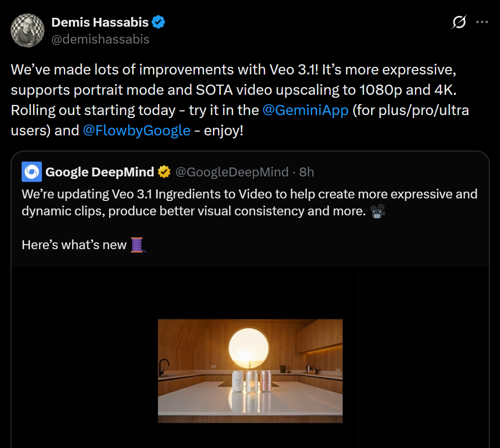500x448 pixels.
Task: Open the three-dot more options menu
Action: coord(482,22)
